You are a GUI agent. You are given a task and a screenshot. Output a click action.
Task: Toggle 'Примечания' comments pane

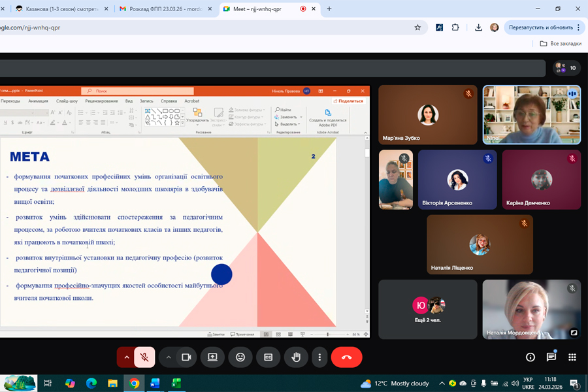pyautogui.click(x=242, y=335)
